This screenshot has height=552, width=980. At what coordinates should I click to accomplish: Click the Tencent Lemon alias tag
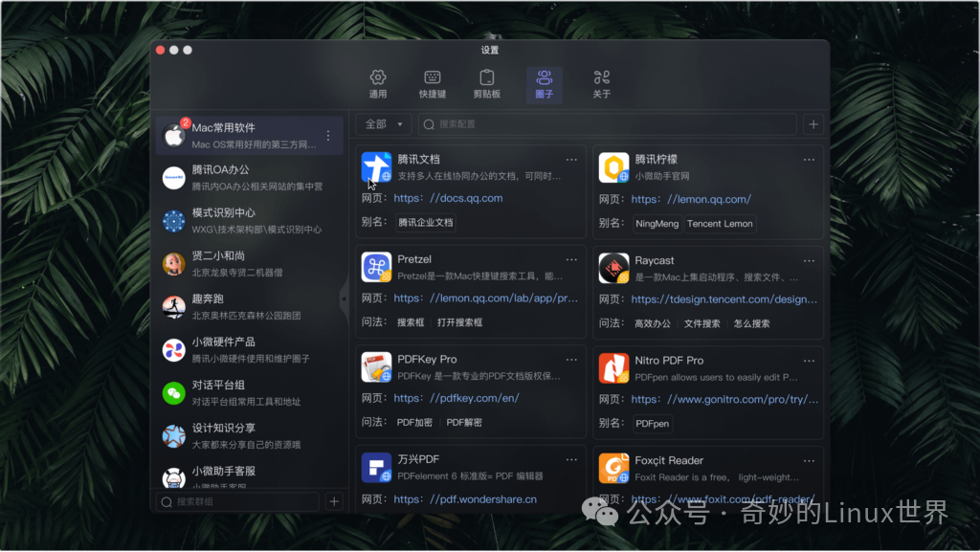tap(720, 224)
